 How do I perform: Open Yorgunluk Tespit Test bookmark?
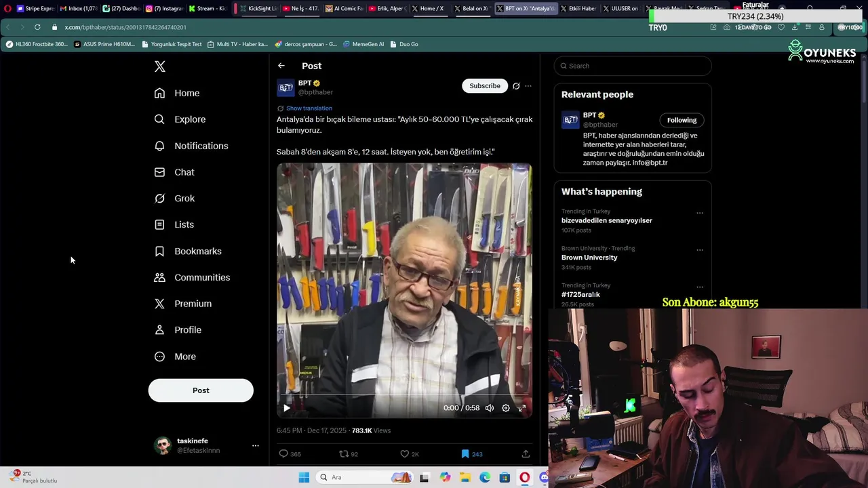point(172,44)
